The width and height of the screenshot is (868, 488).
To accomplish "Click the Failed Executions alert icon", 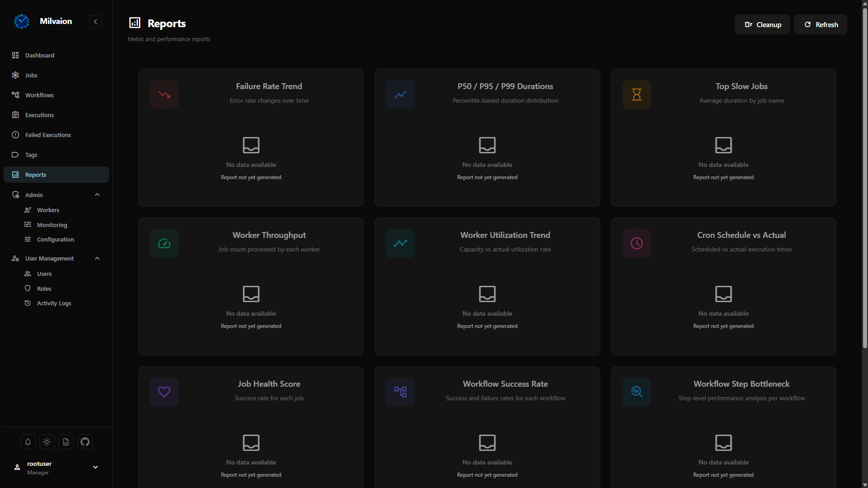I will point(15,135).
